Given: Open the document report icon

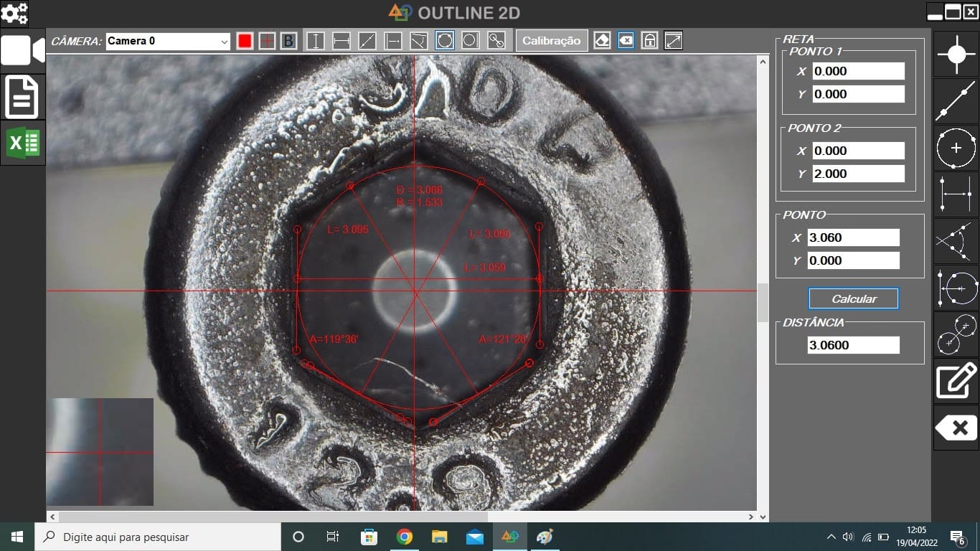Looking at the screenshot, I should coord(22,96).
